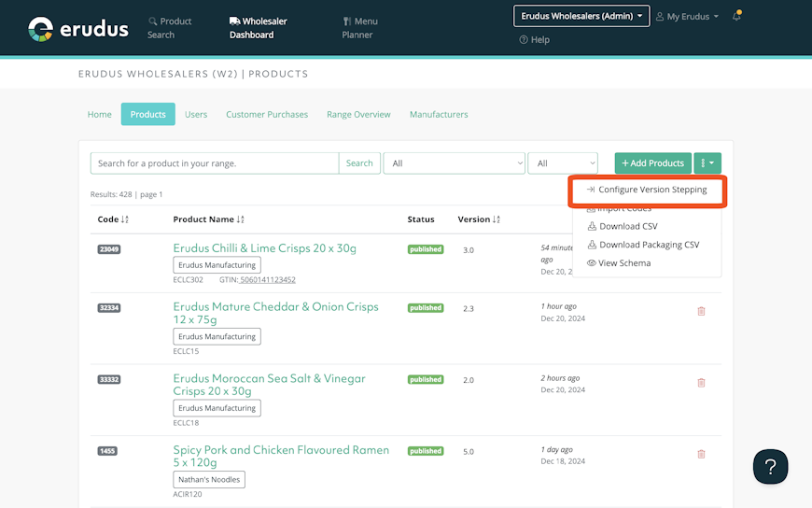Switch to the Users tab
The image size is (812, 508).
pos(196,114)
